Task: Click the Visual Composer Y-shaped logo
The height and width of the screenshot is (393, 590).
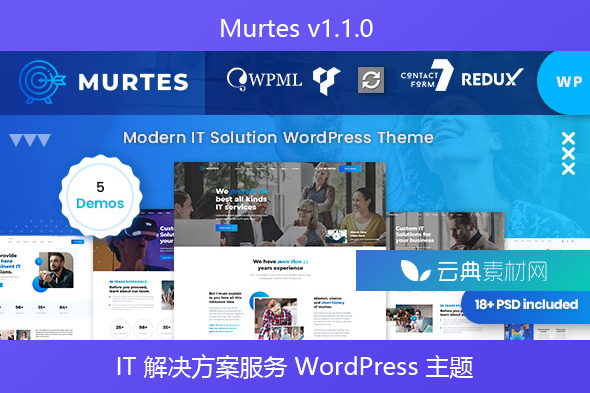Action: 327,81
